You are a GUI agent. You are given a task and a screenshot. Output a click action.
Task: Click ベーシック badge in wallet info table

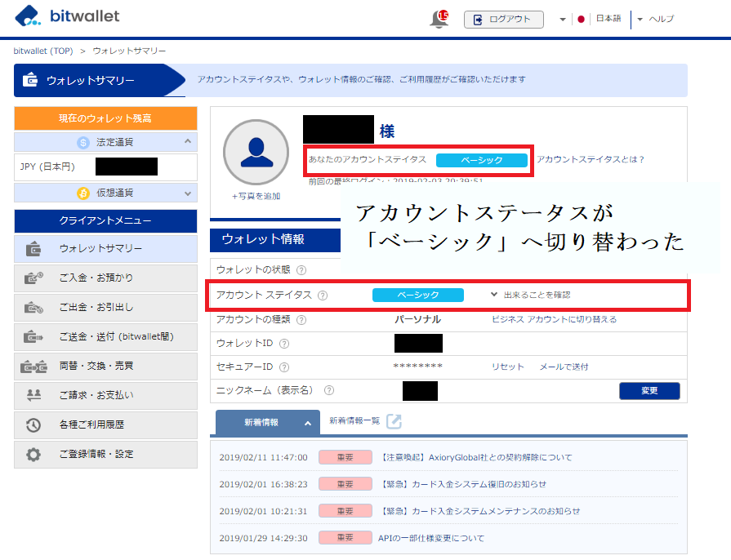coord(417,295)
